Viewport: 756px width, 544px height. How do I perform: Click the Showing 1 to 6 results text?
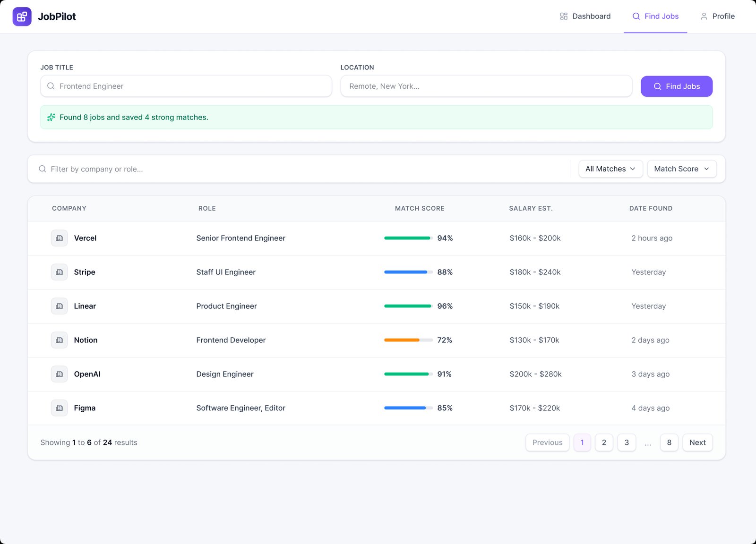89,442
